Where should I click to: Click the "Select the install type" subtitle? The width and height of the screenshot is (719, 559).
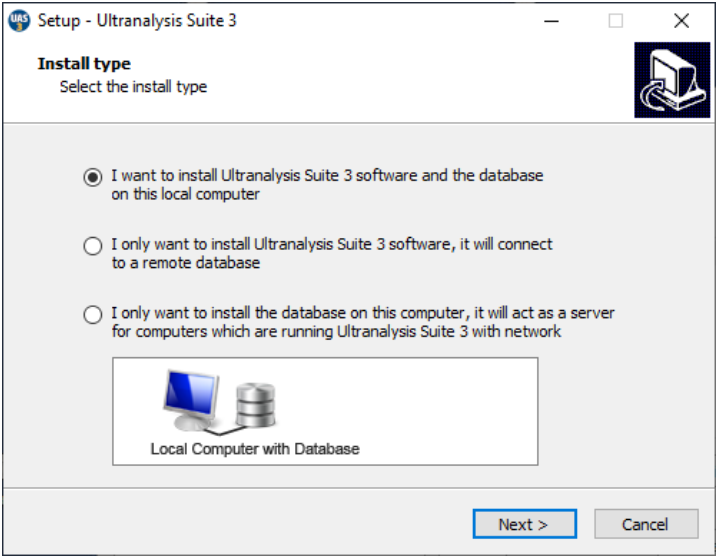click(x=133, y=87)
